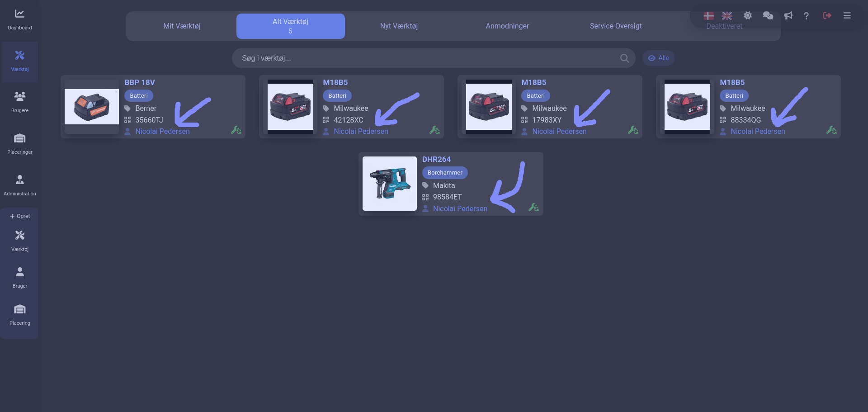Click the logout icon in top bar
This screenshot has width=868, height=412.
[x=827, y=16]
